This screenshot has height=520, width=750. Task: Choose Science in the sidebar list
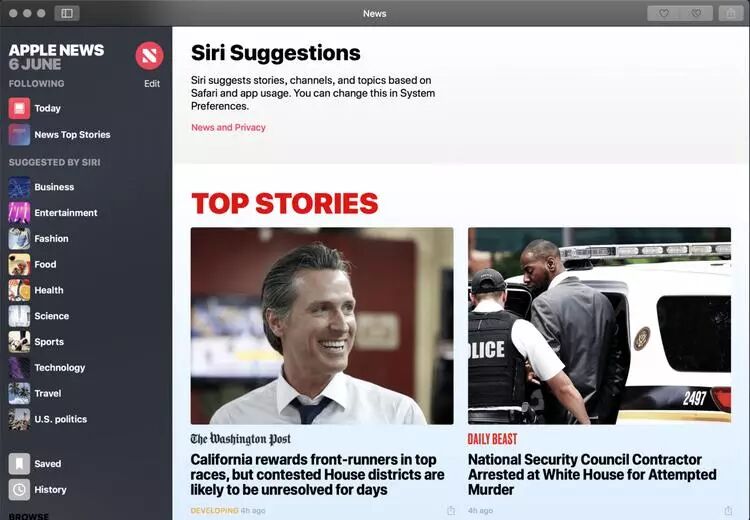click(52, 316)
